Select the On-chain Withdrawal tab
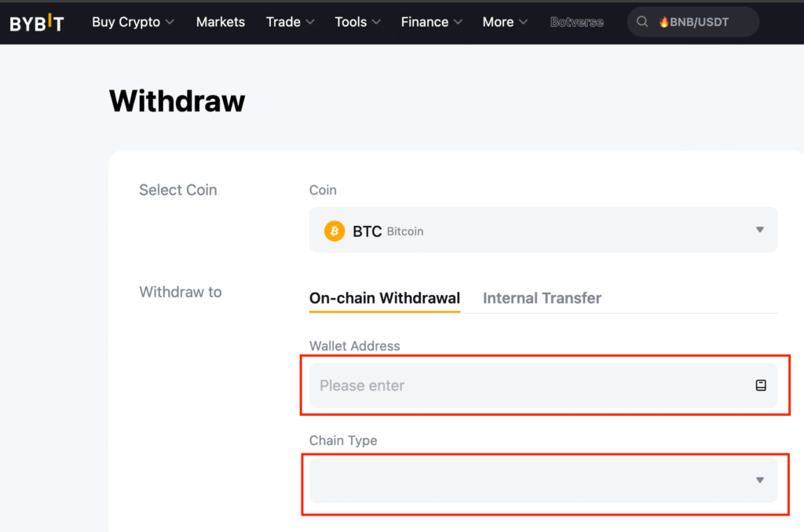 [385, 298]
